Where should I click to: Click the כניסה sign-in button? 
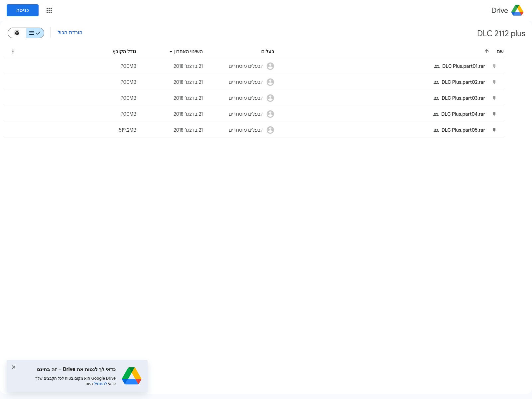click(23, 10)
